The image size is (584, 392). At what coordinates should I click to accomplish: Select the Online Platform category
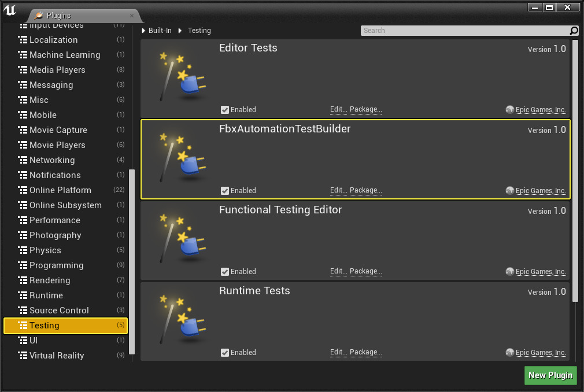pyautogui.click(x=61, y=190)
